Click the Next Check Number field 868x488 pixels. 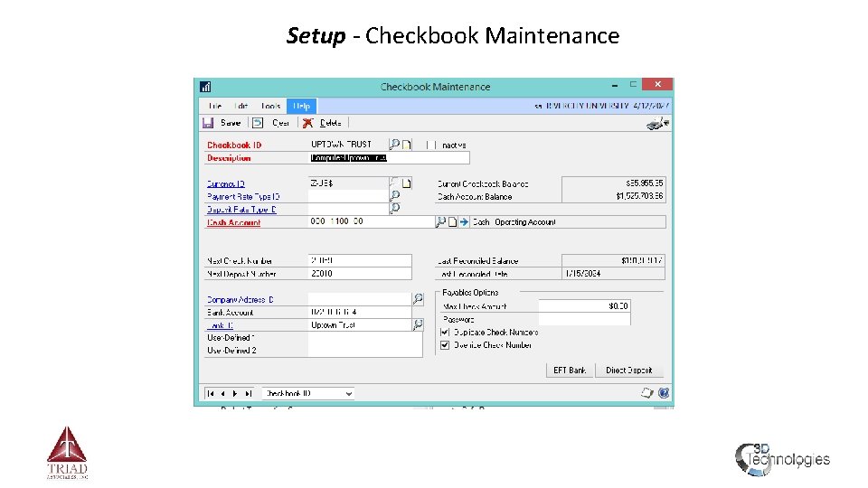tap(360, 260)
